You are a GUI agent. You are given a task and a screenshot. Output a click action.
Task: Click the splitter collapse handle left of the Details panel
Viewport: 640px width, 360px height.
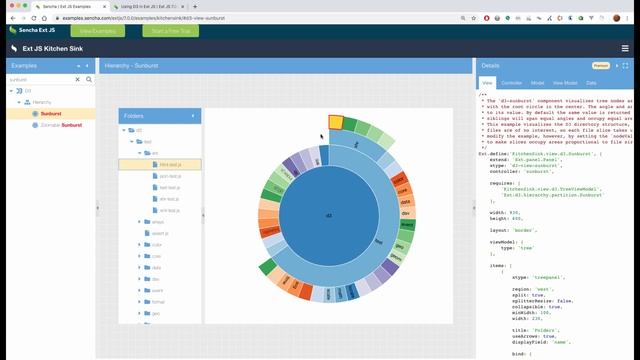pyautogui.click(x=474, y=208)
